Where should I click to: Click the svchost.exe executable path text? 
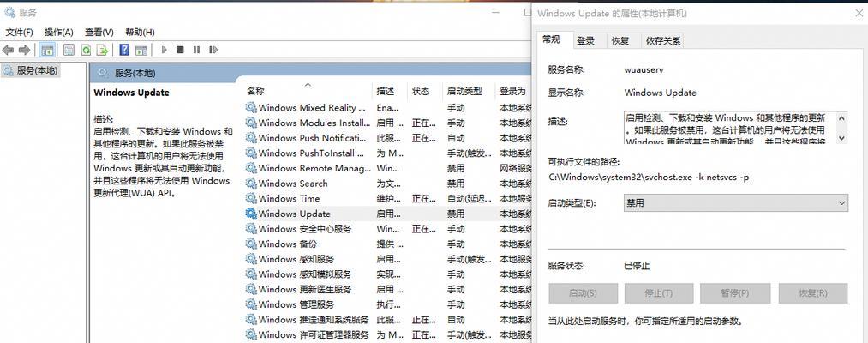click(650, 178)
